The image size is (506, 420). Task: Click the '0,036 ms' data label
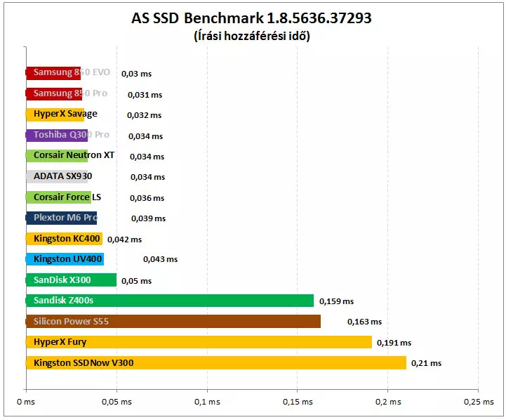[x=147, y=198]
